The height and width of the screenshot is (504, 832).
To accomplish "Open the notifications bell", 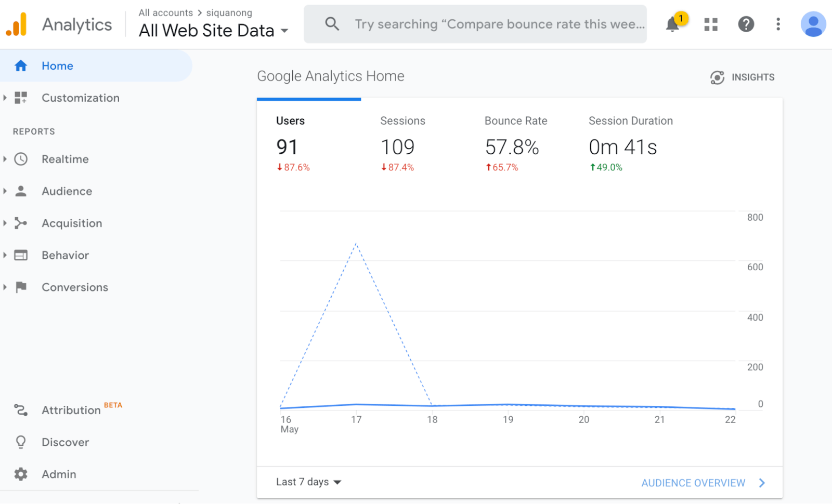I will pyautogui.click(x=673, y=24).
